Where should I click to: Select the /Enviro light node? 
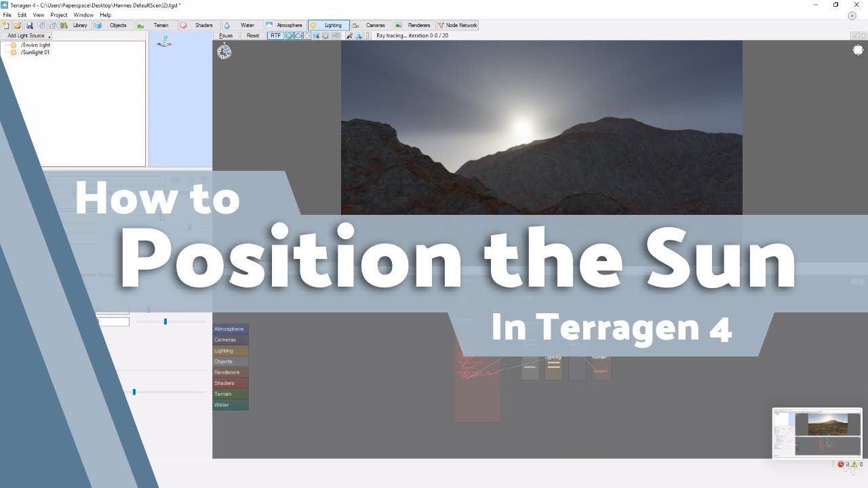pyautogui.click(x=35, y=45)
